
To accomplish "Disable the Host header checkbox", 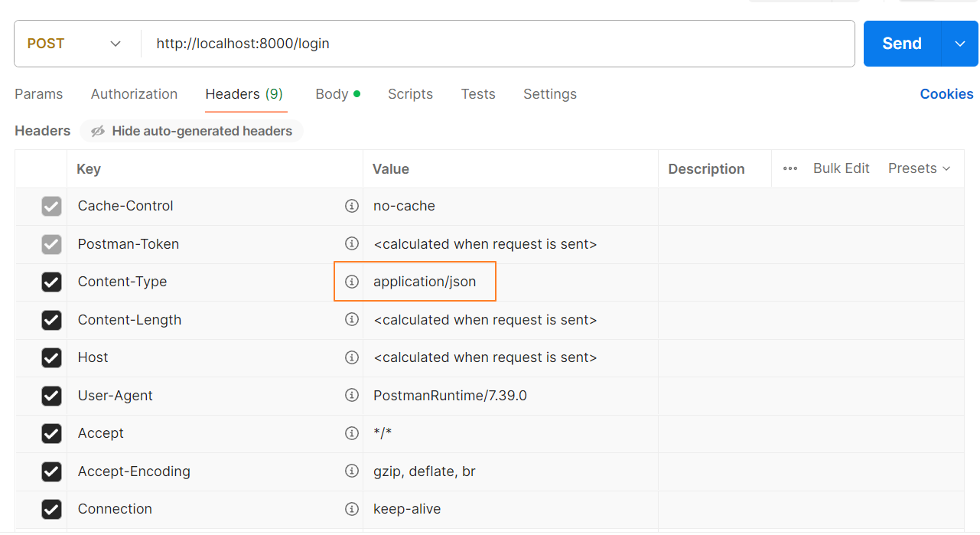I will 51,357.
